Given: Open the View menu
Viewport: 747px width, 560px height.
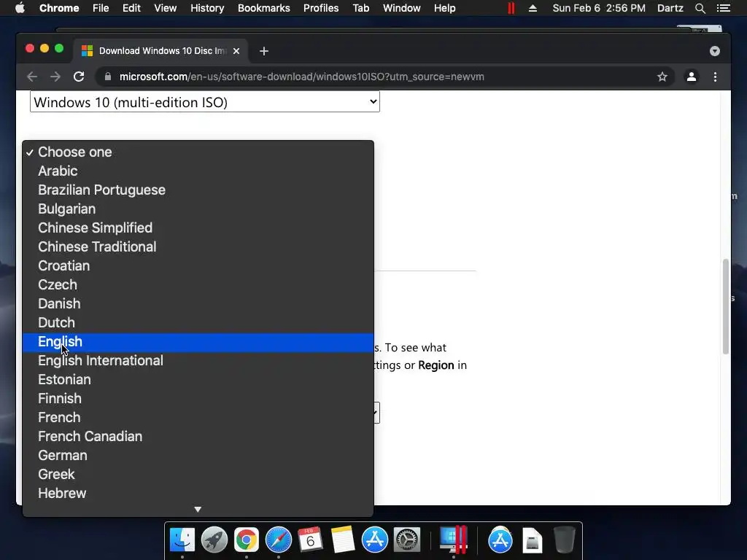Looking at the screenshot, I should 166,8.
